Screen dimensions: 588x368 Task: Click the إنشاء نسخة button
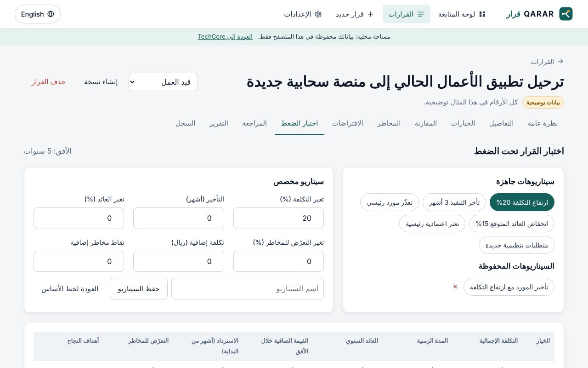[101, 82]
